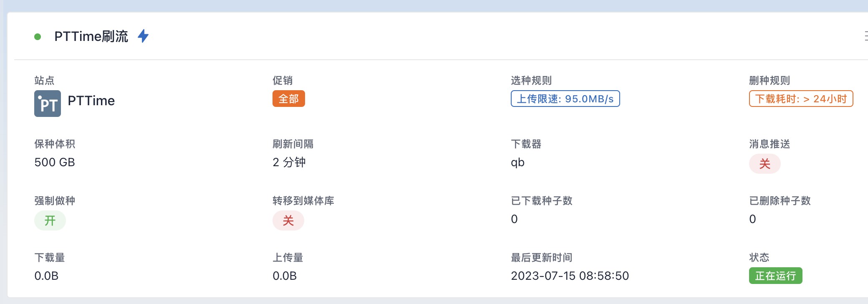Screen dimensions: 868x304
Task: Toggle the 消息推送 关 indicator
Action: point(765,164)
